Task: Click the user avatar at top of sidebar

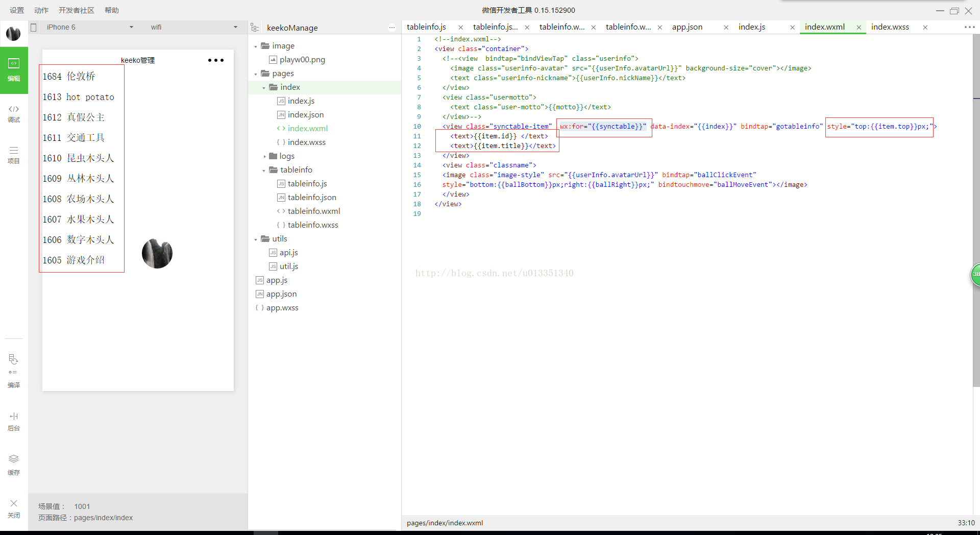Action: pos(13,34)
